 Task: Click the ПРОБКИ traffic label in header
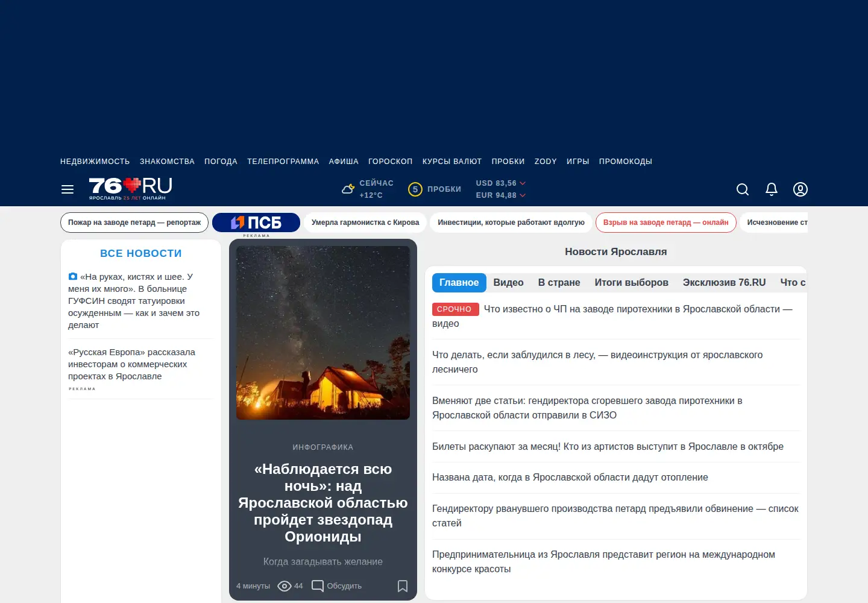click(444, 189)
